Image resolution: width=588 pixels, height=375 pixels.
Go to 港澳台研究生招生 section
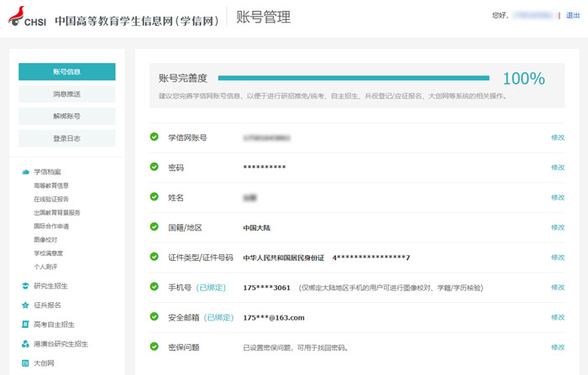tap(60, 344)
